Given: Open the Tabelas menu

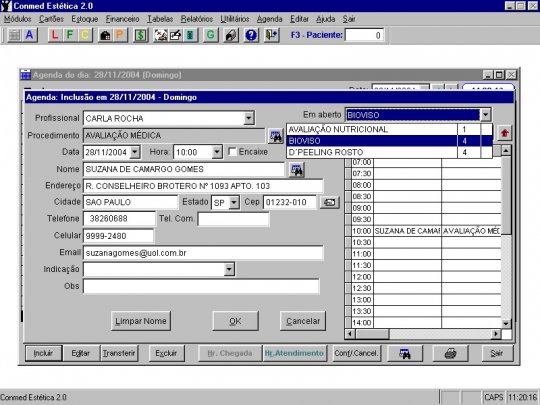Looking at the screenshot, I should pyautogui.click(x=160, y=19).
